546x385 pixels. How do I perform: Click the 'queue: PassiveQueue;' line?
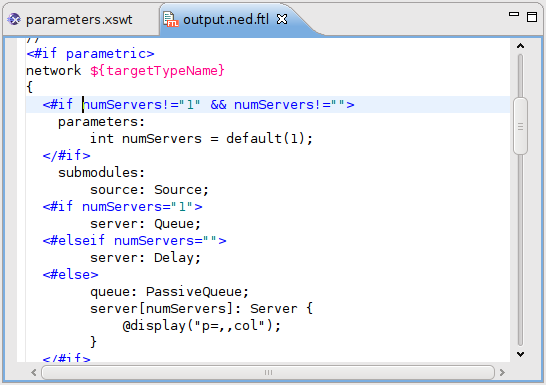coord(170,292)
